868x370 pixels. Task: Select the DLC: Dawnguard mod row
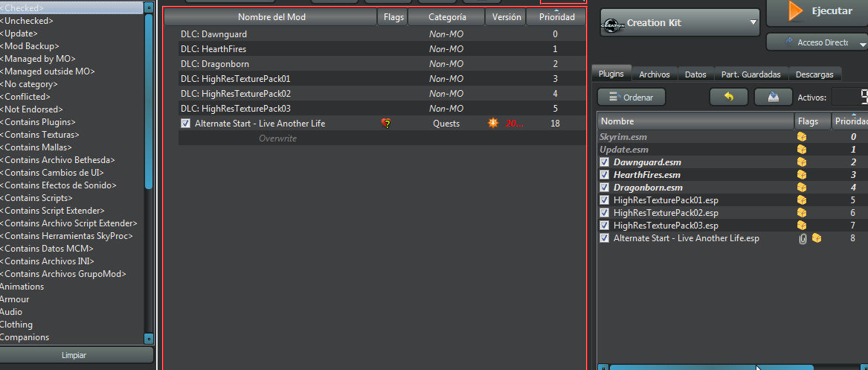click(382, 34)
